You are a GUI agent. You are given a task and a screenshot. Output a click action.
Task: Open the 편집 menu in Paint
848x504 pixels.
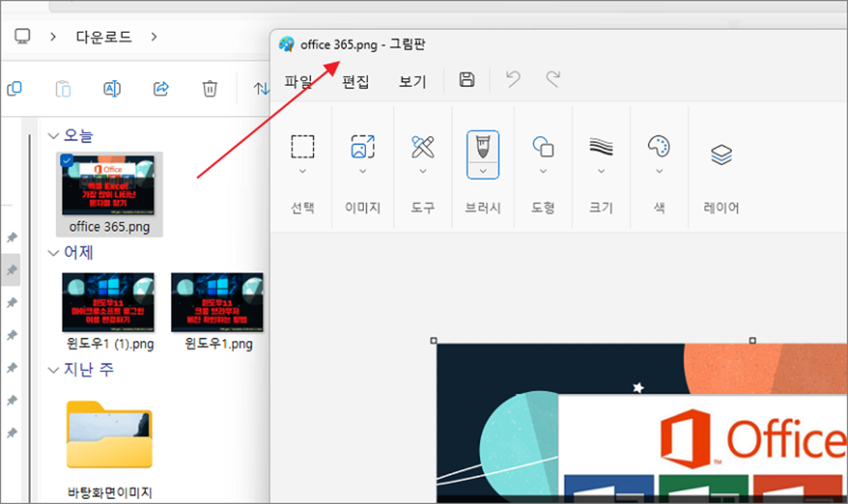355,82
